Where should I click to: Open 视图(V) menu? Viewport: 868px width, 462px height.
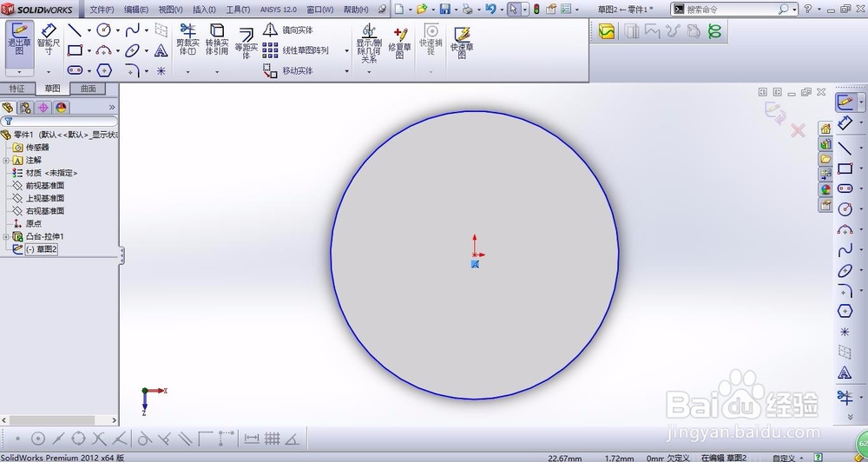click(x=170, y=10)
